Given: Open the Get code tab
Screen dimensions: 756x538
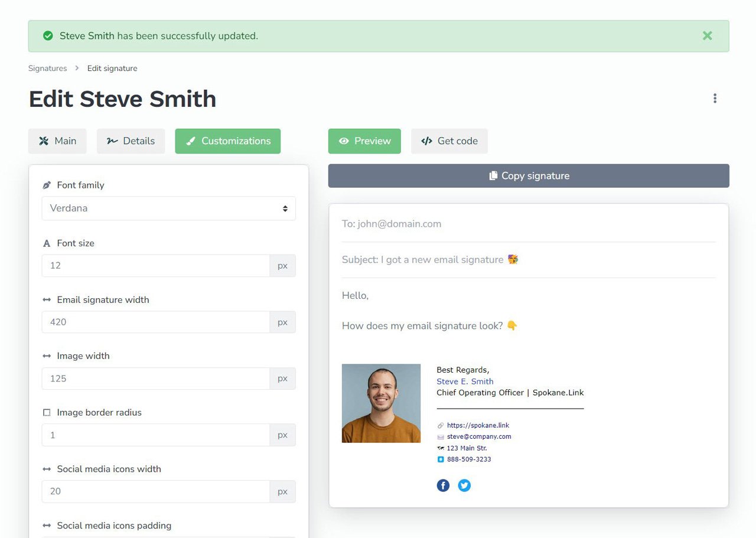Looking at the screenshot, I should 449,141.
